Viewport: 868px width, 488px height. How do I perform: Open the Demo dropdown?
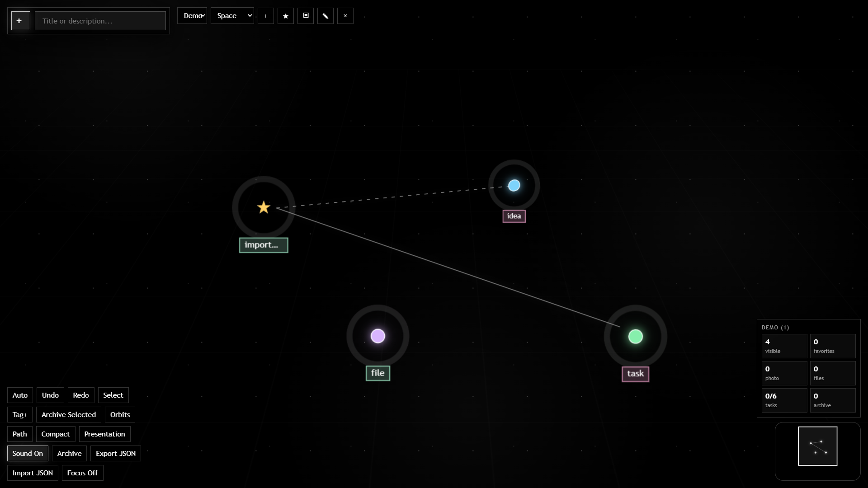192,16
